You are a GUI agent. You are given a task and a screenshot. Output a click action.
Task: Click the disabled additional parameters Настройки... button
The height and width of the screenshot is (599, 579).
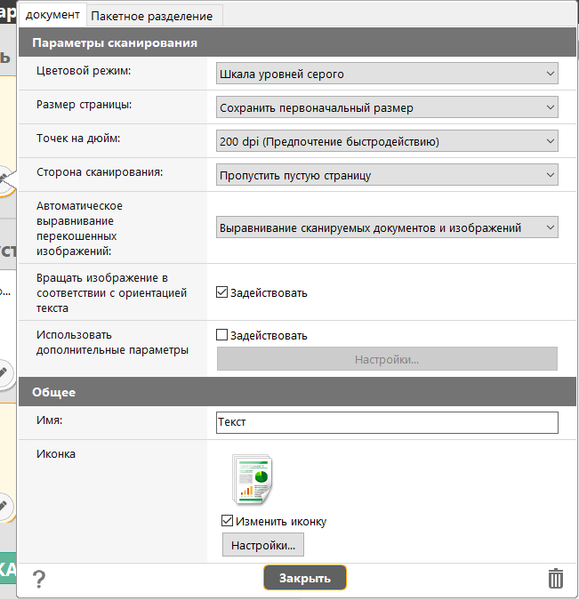(x=387, y=359)
